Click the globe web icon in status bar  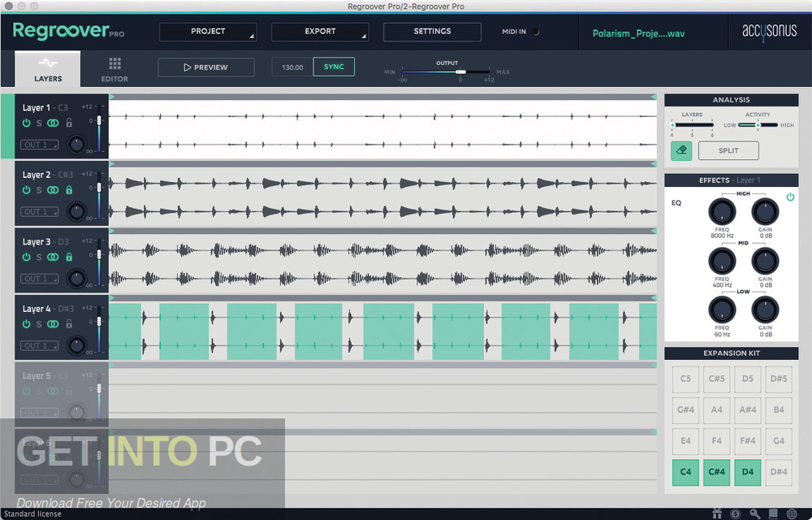[792, 513]
